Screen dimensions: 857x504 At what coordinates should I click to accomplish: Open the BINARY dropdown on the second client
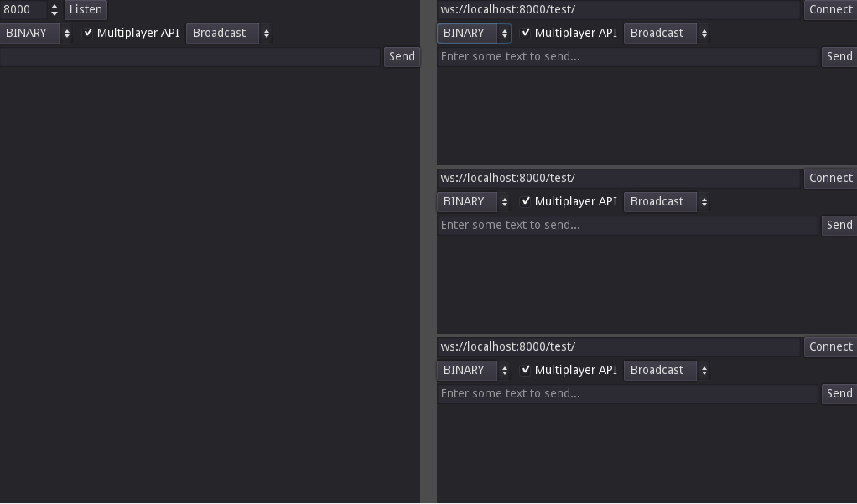[472, 201]
